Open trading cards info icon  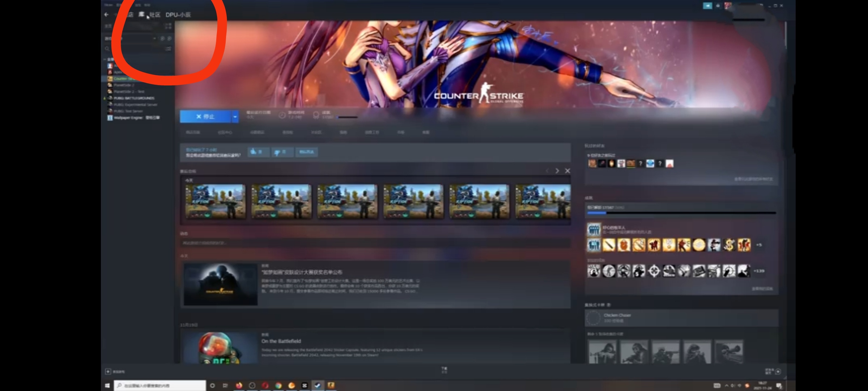tap(609, 305)
